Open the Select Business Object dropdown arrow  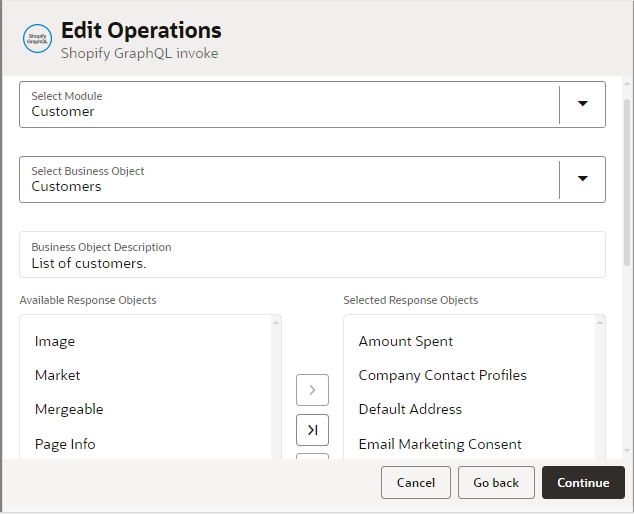coord(582,179)
